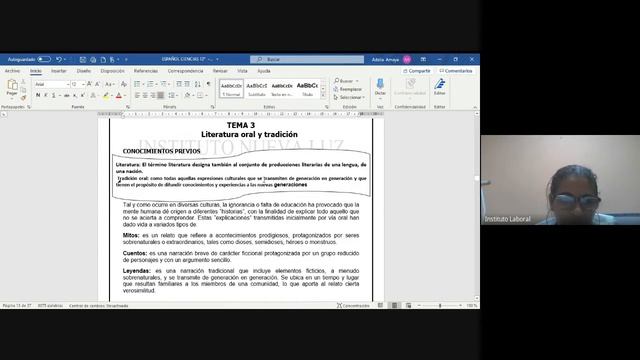This screenshot has width=640, height=360.
Task: Sort the selected text alphabetically
Action: point(198,84)
